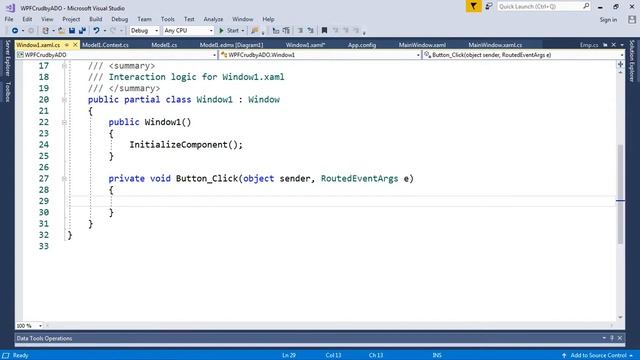
Task: Click the Navigate Backward toolbar icon
Action: [x=15, y=31]
